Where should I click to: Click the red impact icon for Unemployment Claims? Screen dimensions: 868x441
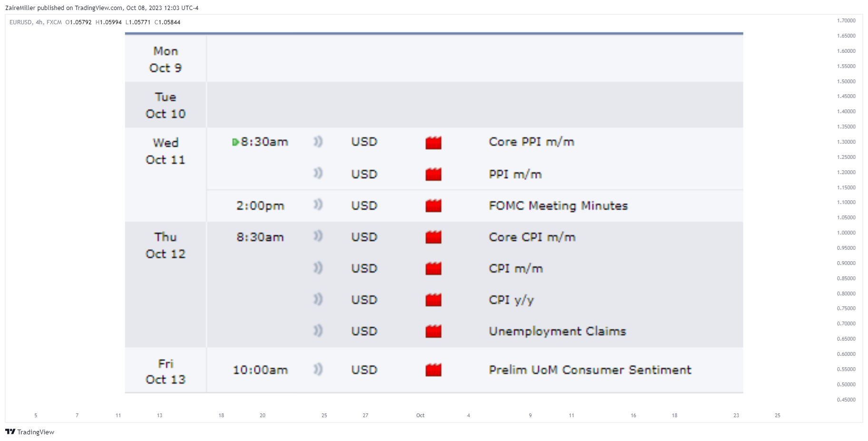tap(433, 331)
